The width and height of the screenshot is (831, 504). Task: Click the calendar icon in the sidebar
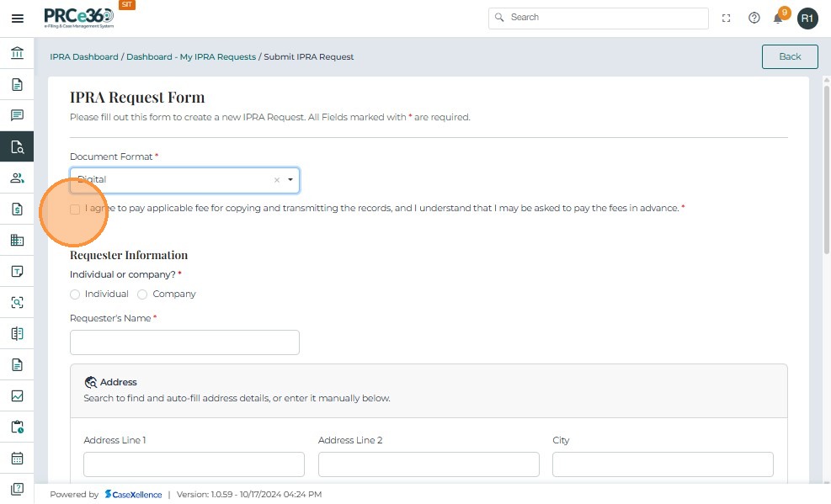(x=17, y=459)
